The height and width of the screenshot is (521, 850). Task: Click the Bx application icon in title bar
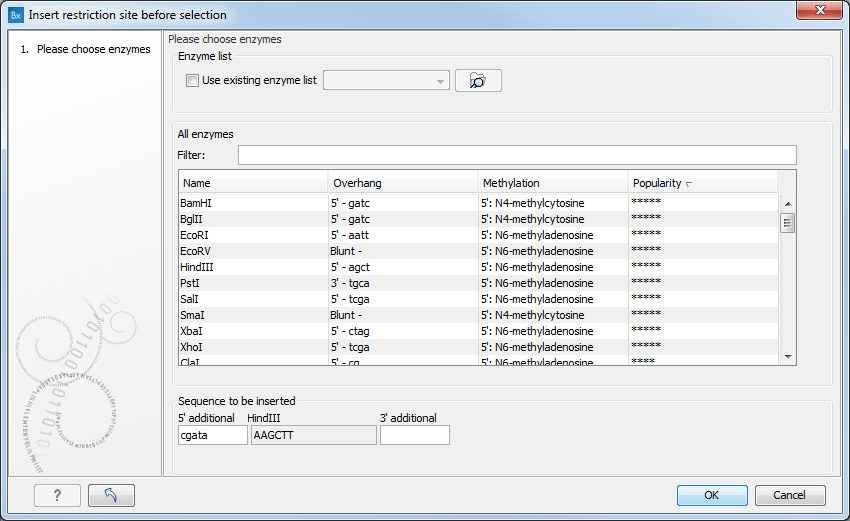[16, 15]
